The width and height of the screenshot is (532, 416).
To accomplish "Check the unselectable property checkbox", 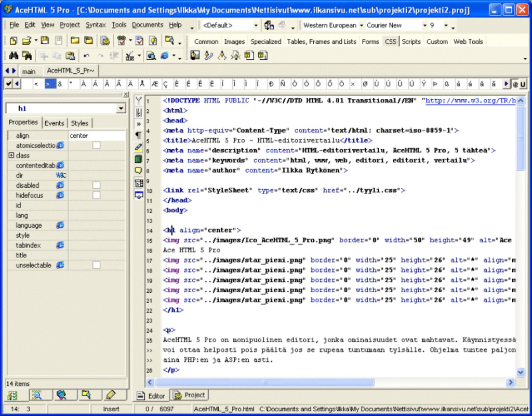I will coord(96,265).
